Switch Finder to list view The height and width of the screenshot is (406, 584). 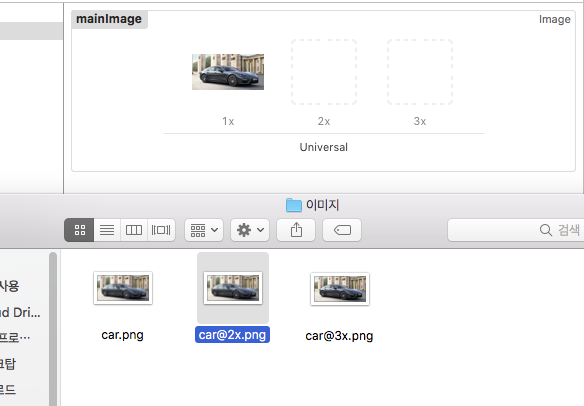click(107, 230)
